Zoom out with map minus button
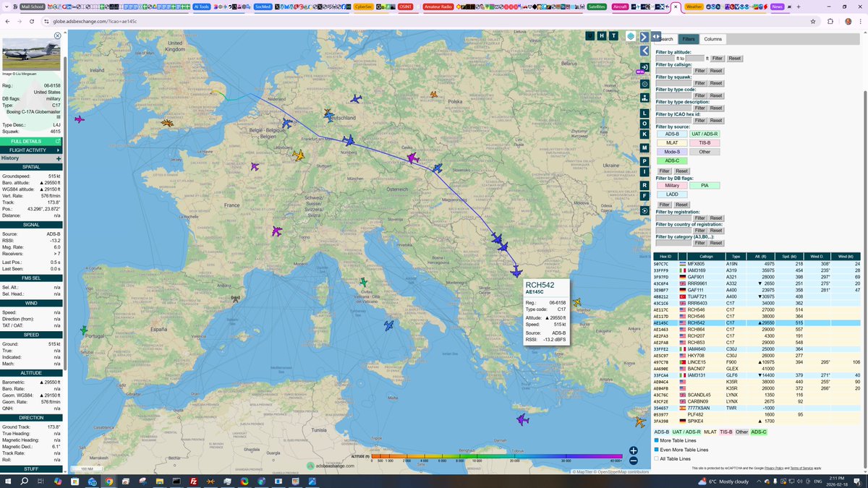Screen dimensions: 868x488 click(x=633, y=461)
